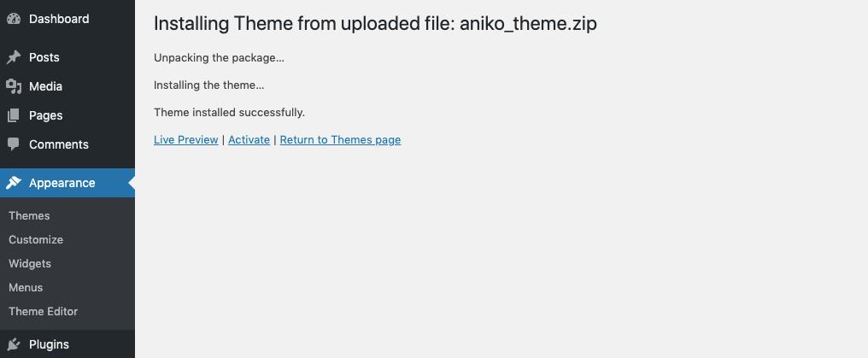Click the Dashboard gauge icon
This screenshot has width=868, height=358.
[13, 19]
